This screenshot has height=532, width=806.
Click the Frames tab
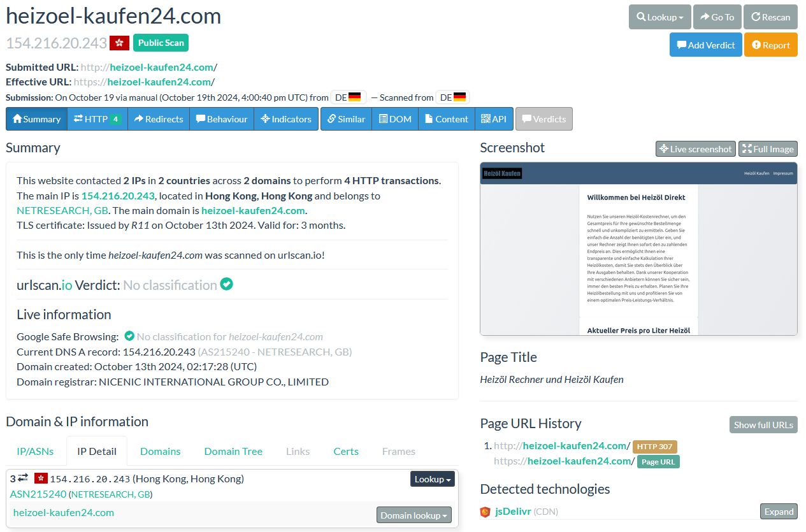coord(399,451)
